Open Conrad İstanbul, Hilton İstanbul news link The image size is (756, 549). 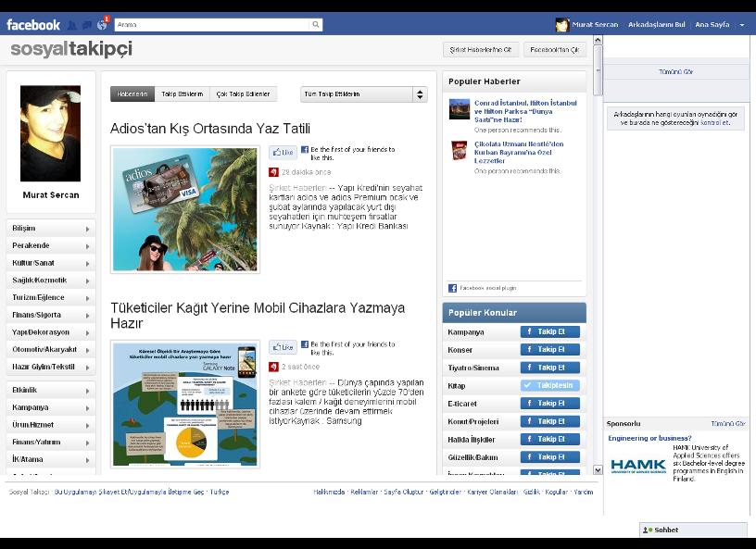point(525,111)
